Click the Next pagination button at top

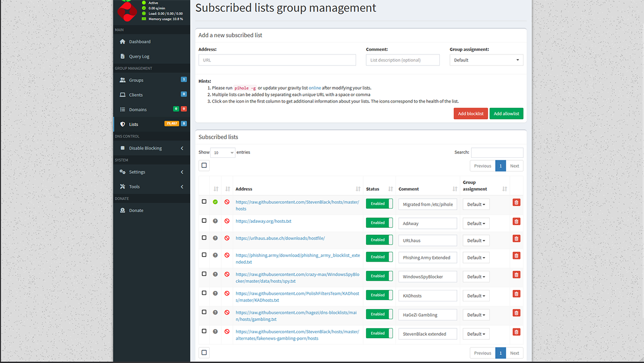tap(514, 166)
